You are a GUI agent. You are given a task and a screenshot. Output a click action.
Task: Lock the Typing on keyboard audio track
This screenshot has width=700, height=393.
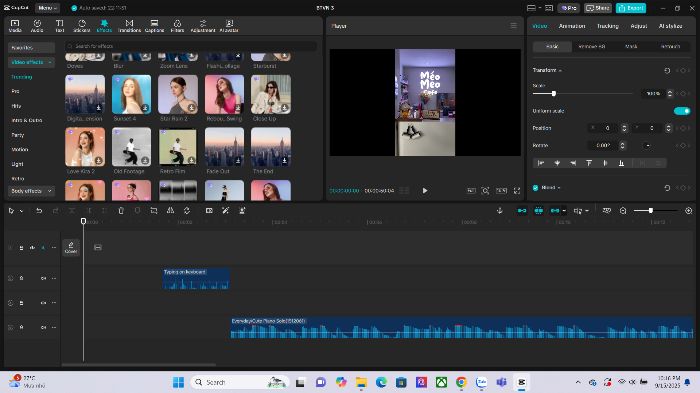pos(21,278)
